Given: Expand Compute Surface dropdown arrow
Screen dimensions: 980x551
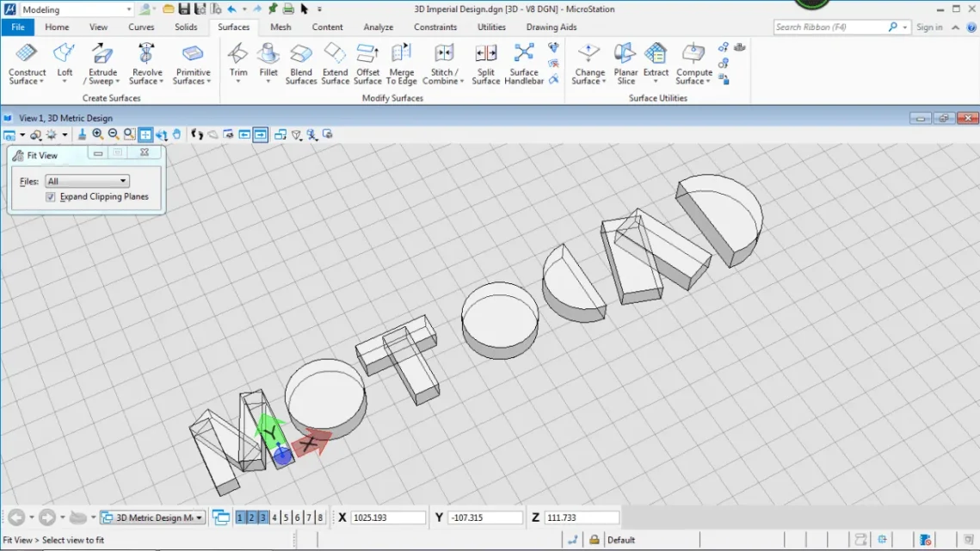Looking at the screenshot, I should tap(708, 82).
